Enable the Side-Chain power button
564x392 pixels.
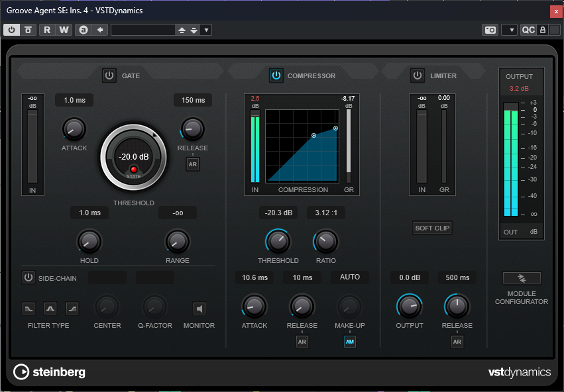coord(28,277)
